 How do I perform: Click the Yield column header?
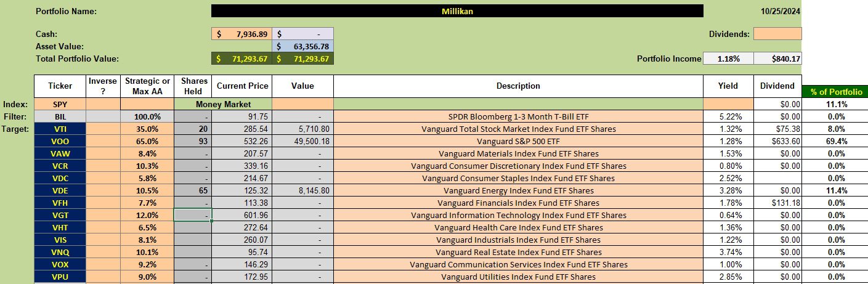[x=728, y=86]
